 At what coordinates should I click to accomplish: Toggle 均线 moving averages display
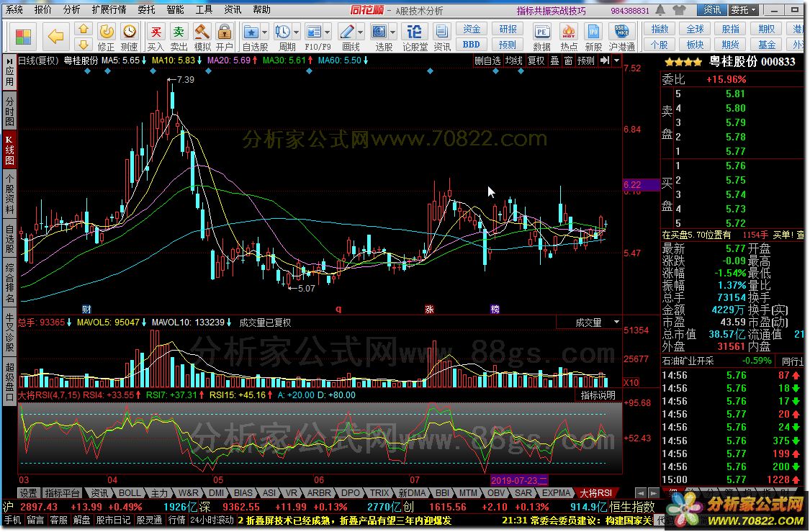513,60
